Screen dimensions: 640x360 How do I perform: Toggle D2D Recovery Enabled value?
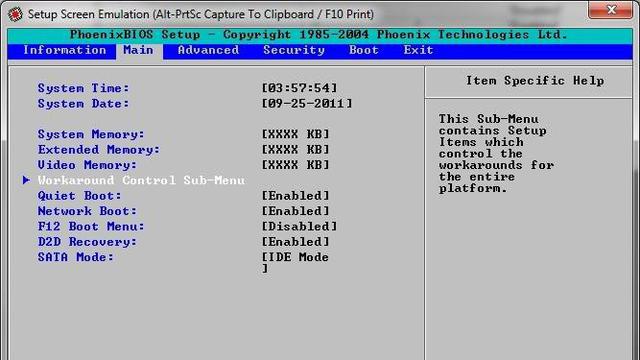click(296, 242)
